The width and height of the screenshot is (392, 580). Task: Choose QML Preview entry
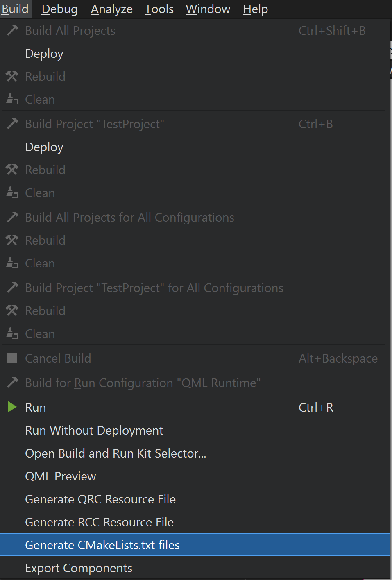pos(61,476)
